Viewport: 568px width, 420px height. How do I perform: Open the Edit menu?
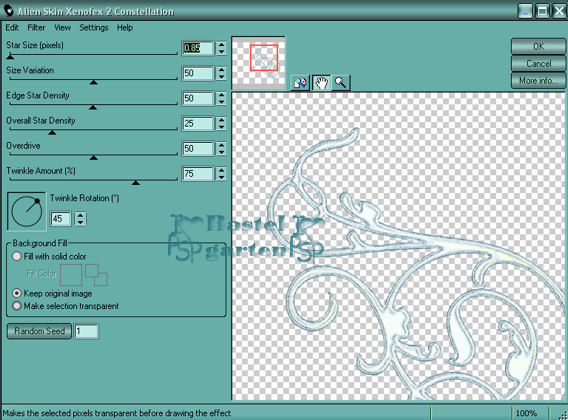click(x=12, y=28)
